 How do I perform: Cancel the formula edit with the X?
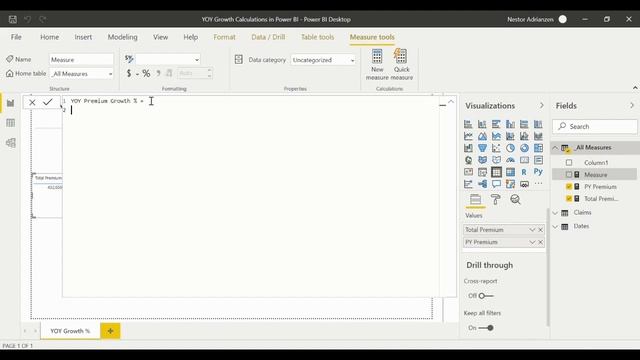click(32, 102)
